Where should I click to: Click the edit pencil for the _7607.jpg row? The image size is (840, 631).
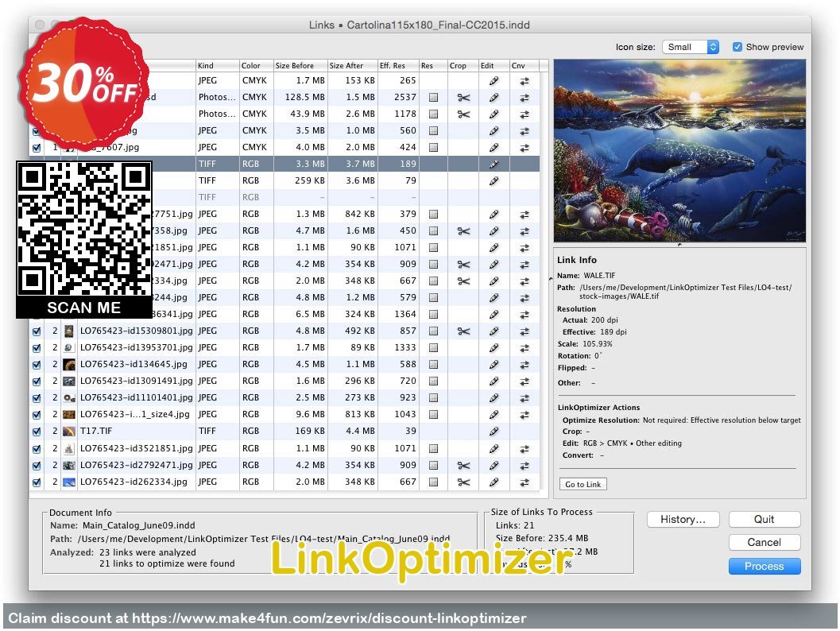[494, 147]
